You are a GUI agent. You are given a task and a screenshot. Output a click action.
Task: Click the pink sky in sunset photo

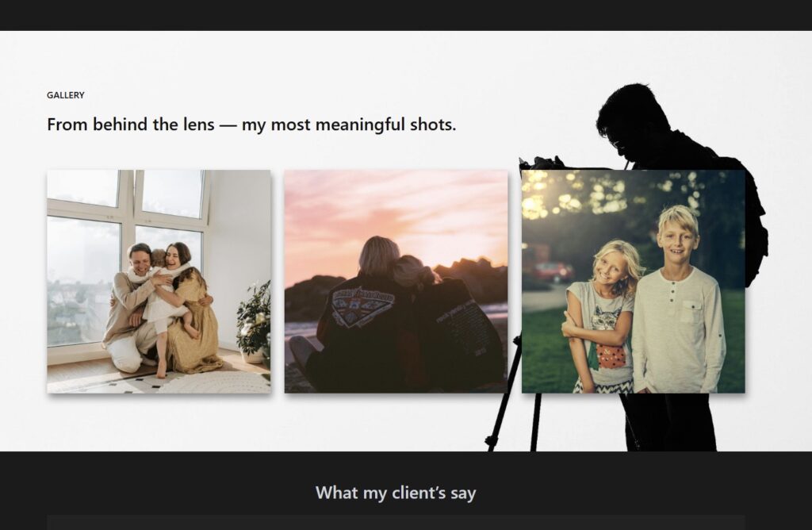point(396,206)
